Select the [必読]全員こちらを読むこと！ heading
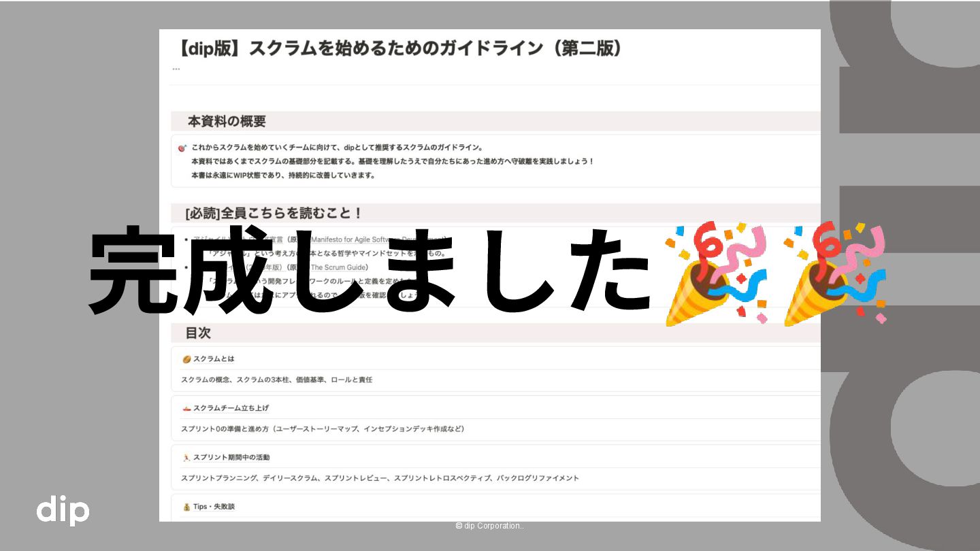 point(274,213)
